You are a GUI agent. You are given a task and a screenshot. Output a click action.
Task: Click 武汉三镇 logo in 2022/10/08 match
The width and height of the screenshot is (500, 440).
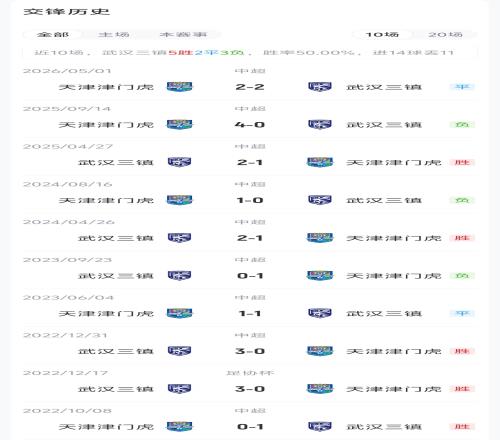(320, 427)
